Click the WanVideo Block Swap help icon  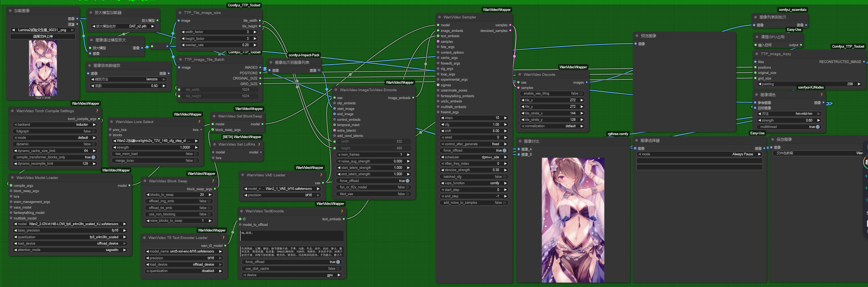tap(213, 181)
